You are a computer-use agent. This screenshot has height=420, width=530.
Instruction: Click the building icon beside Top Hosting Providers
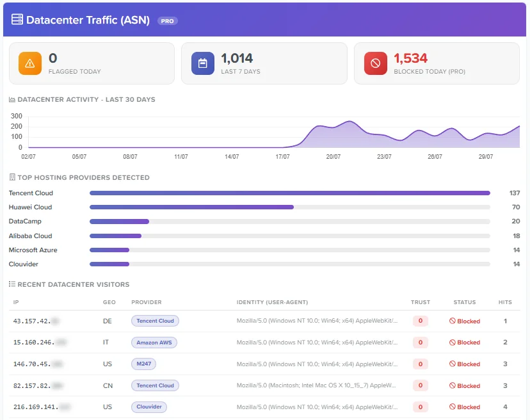13,177
